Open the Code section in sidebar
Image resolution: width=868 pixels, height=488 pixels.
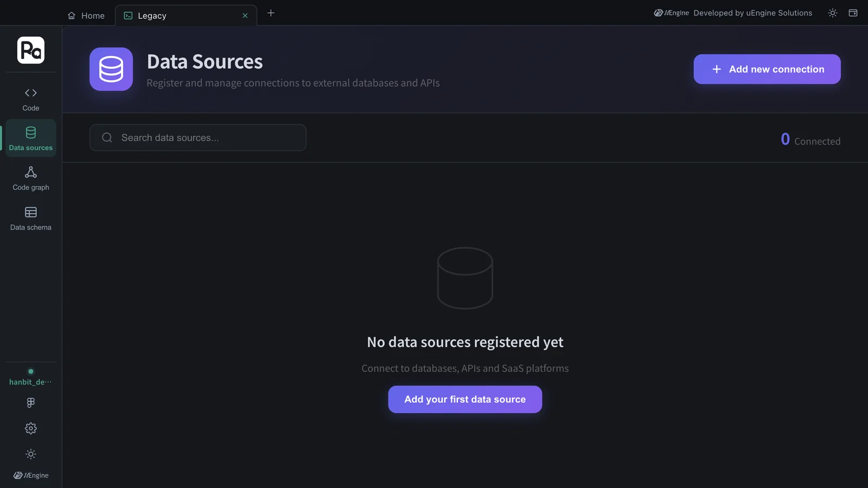pos(31,99)
